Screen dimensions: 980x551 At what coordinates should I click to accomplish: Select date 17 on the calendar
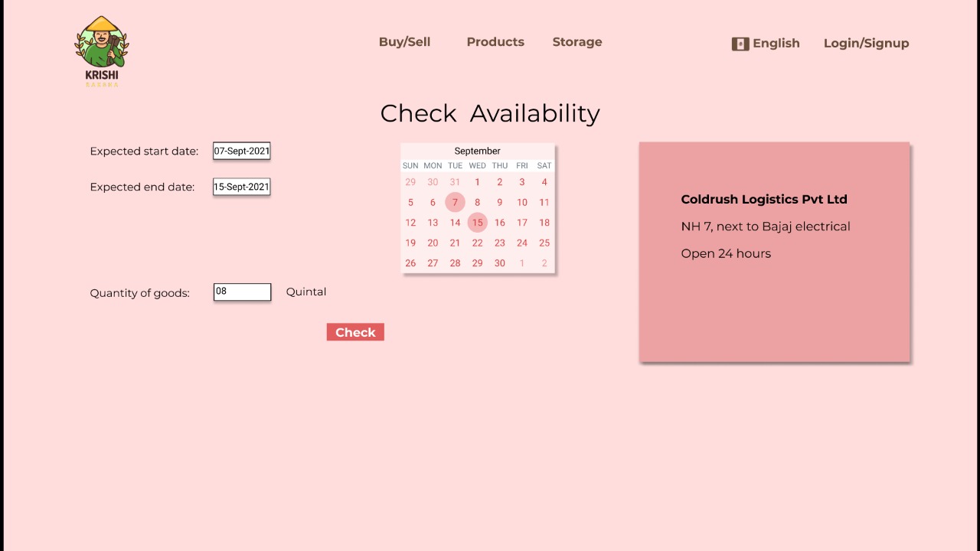coord(521,223)
